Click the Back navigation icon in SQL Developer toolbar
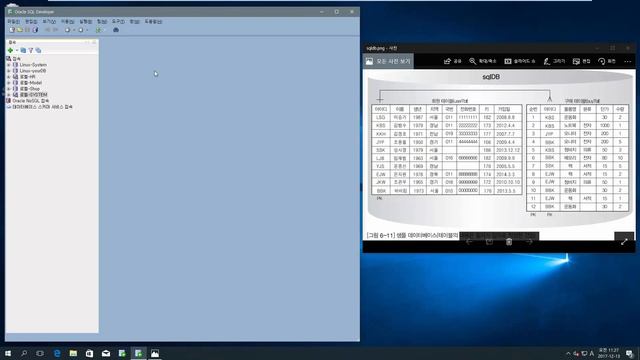Image resolution: width=640 pixels, height=360 pixels. (67, 30)
